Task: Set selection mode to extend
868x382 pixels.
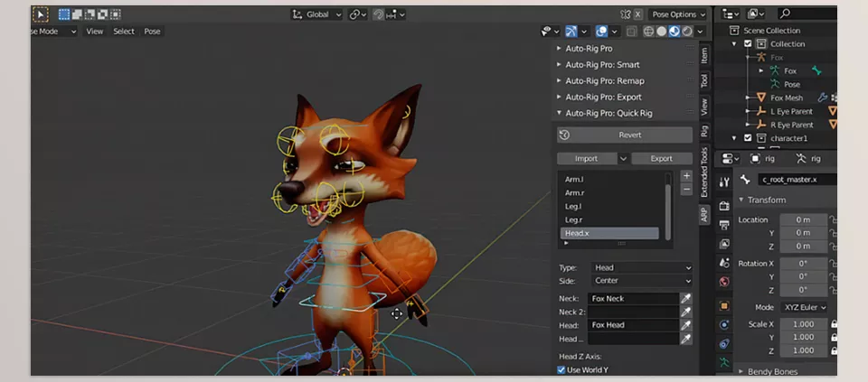Action: tap(76, 14)
